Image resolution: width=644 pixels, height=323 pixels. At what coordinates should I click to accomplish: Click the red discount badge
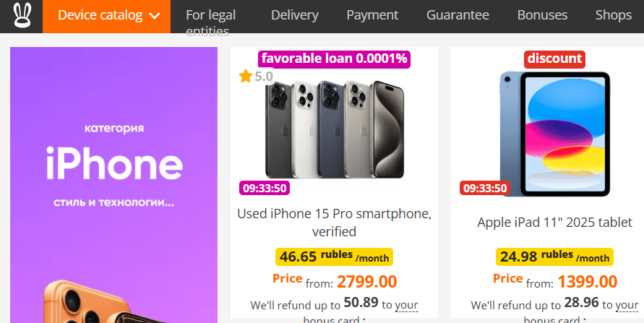coord(554,59)
